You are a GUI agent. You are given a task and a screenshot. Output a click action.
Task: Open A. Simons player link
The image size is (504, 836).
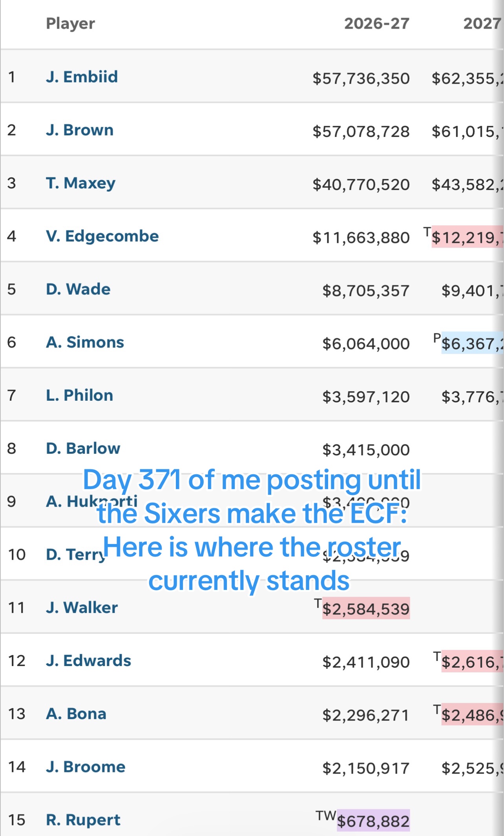tap(85, 342)
